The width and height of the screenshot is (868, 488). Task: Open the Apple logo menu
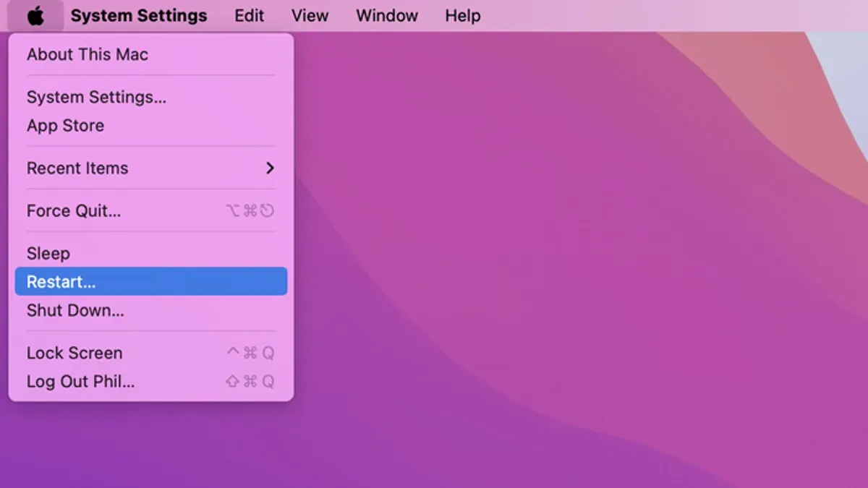(35, 16)
